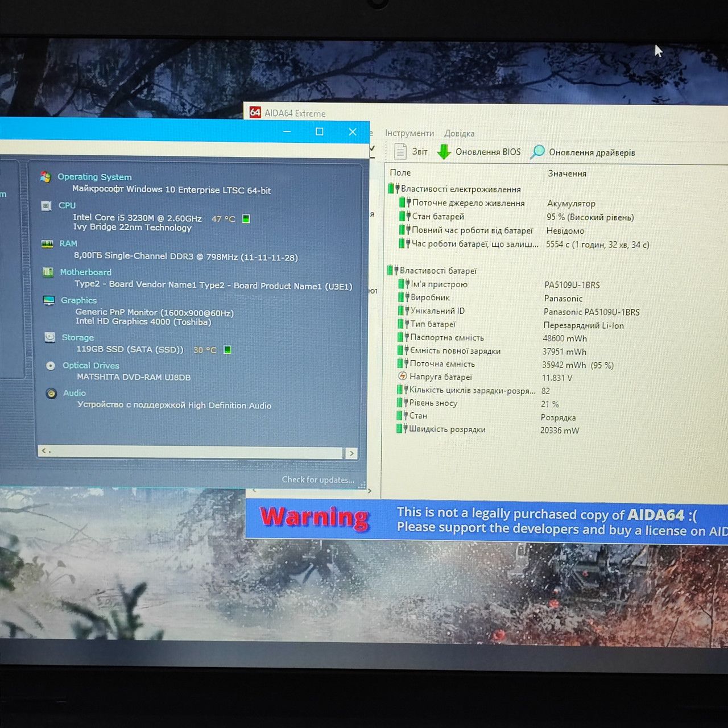Click the right arrow of Speccy's horizontal scrollbar
Screen dimensions: 728x728
pyautogui.click(x=351, y=453)
